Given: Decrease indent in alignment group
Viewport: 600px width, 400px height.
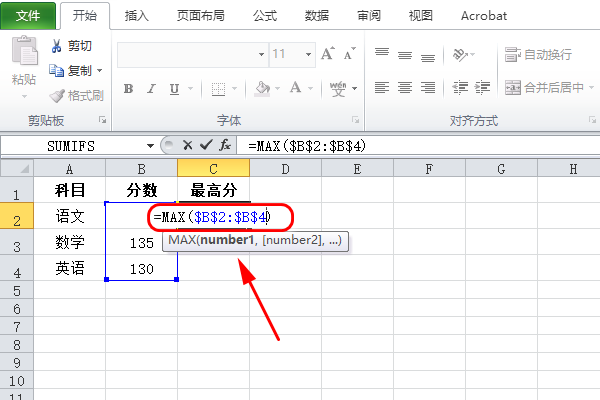Looking at the screenshot, I should (460, 88).
